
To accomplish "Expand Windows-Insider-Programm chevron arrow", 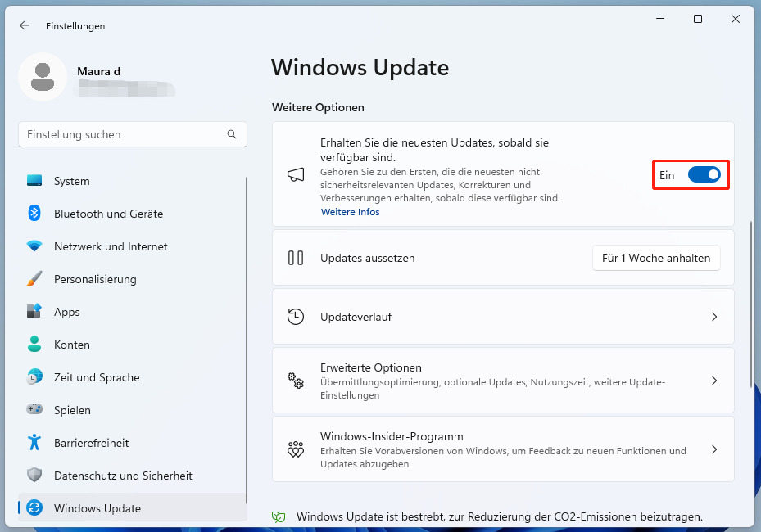I will [x=714, y=449].
